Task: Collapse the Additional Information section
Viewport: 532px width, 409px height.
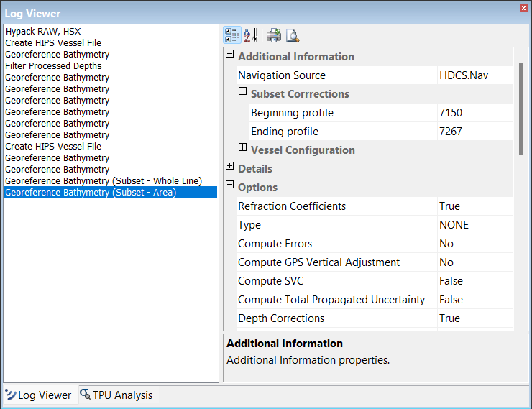Action: tap(230, 55)
